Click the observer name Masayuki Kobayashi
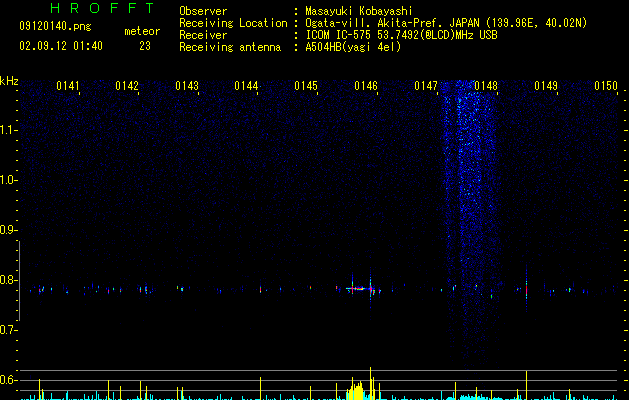This screenshot has width=629, height=400. pyautogui.click(x=359, y=11)
